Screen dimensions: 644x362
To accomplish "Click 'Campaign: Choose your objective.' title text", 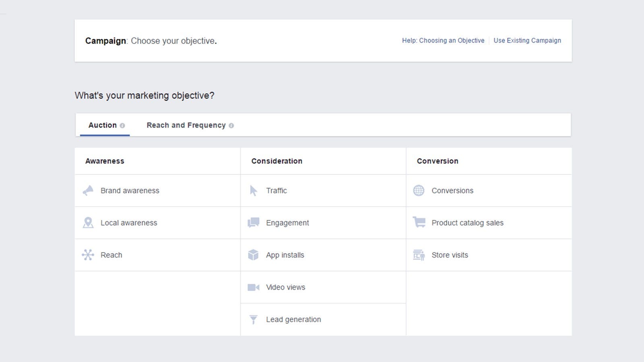I will pos(151,41).
